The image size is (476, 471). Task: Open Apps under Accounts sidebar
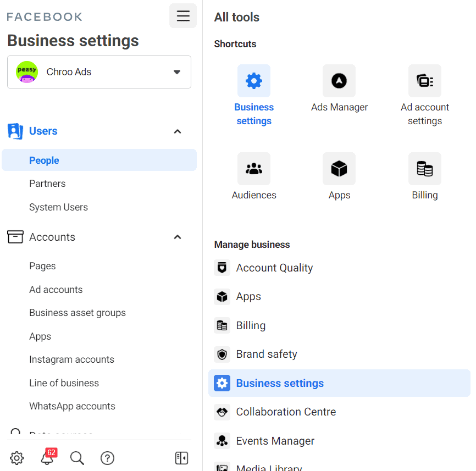(40, 336)
